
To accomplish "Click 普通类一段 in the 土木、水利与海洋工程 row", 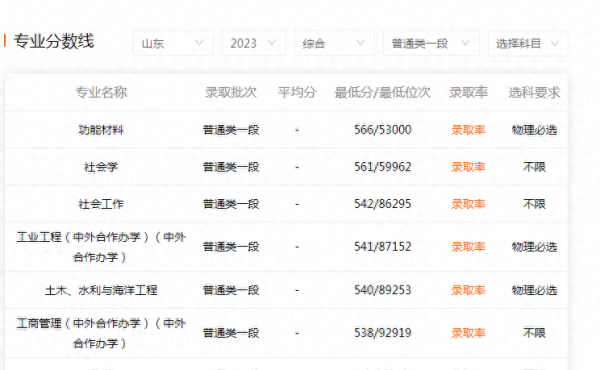I will [x=231, y=290].
